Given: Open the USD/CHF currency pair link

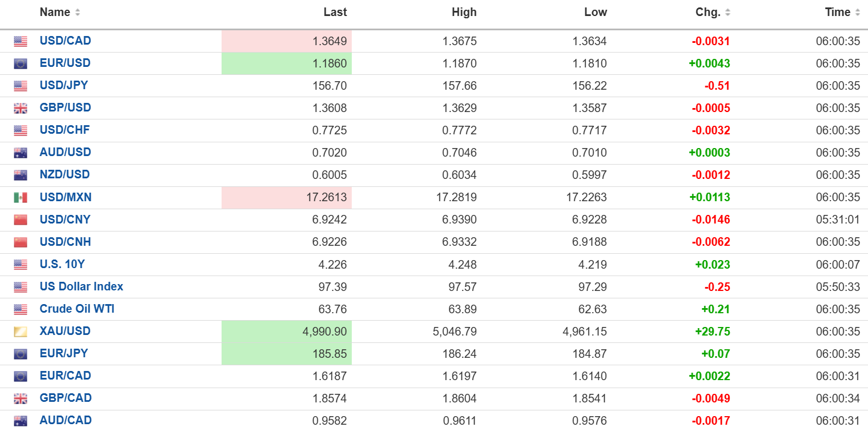Looking at the screenshot, I should 65,130.
